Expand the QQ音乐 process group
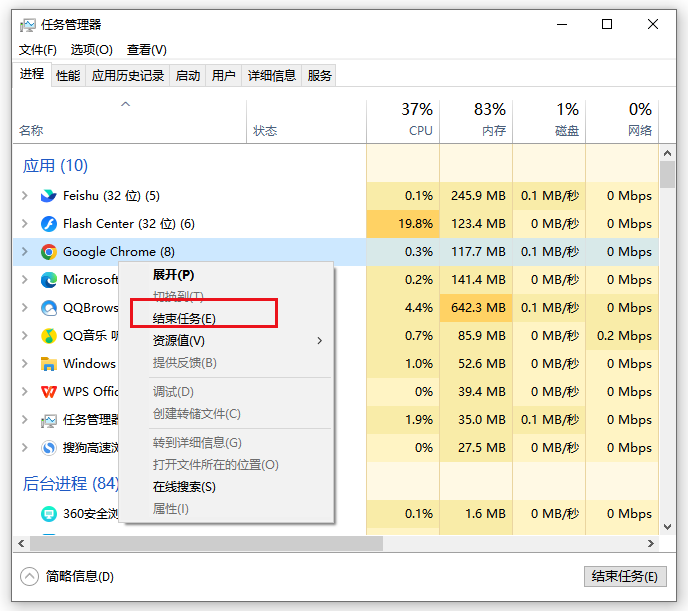The image size is (688, 611). click(25, 336)
